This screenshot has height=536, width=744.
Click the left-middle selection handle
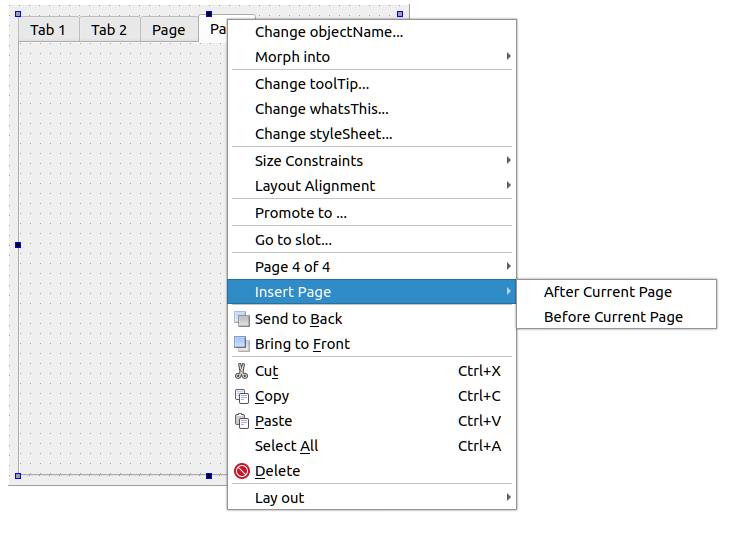18,245
